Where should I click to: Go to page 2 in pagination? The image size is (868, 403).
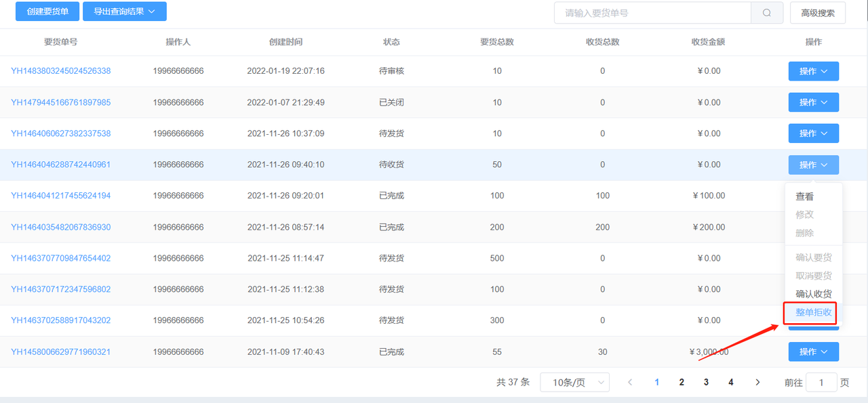(682, 383)
